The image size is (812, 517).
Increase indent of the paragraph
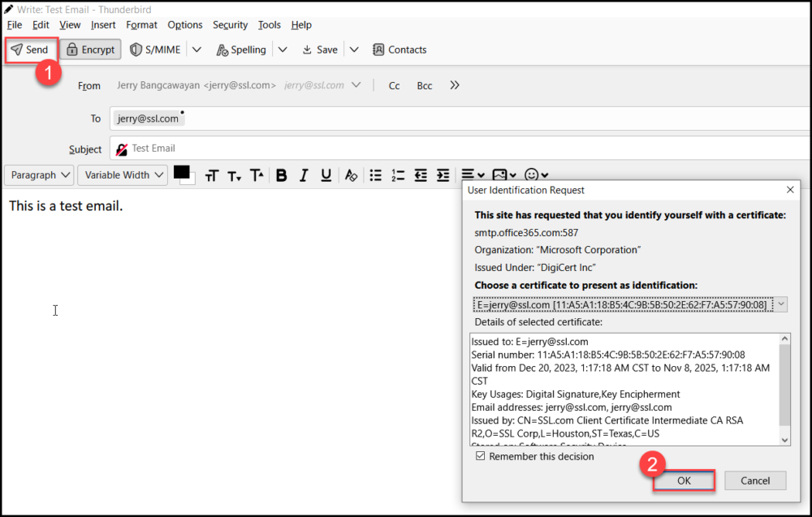coord(443,175)
